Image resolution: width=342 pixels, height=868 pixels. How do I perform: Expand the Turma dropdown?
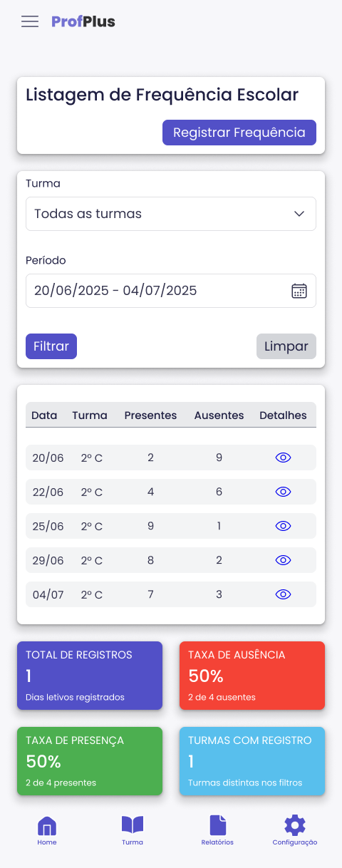171,214
